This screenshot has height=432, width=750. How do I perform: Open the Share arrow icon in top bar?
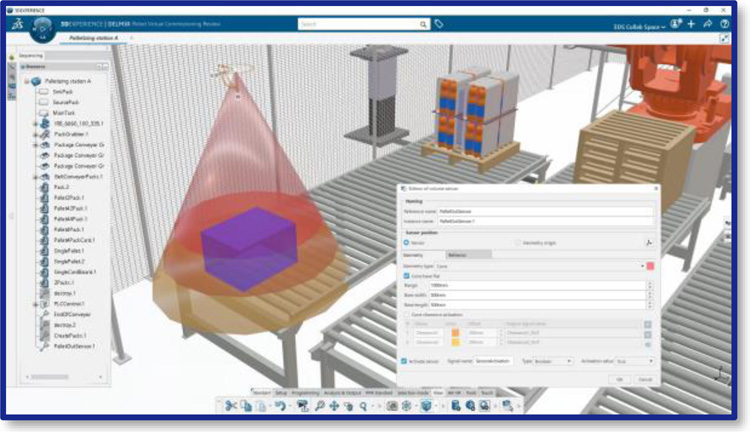pyautogui.click(x=707, y=22)
